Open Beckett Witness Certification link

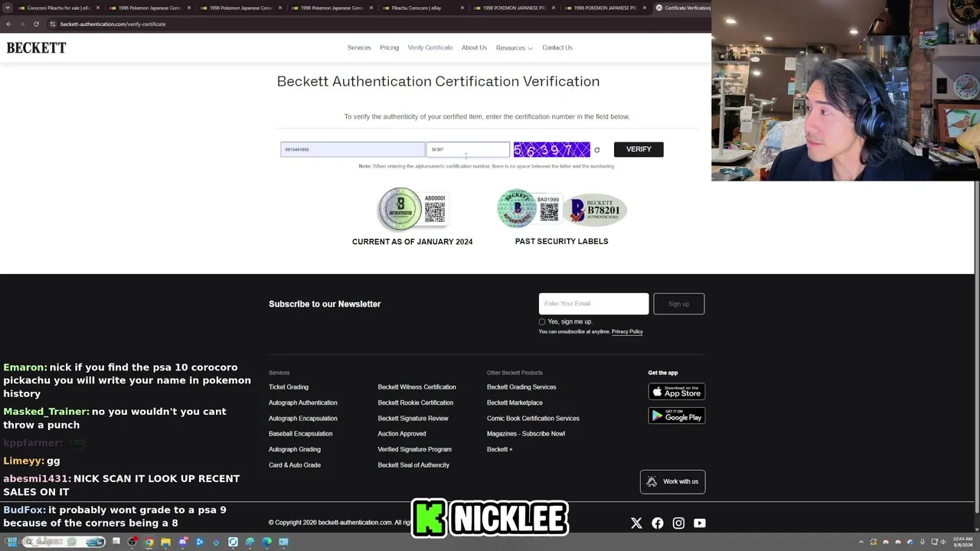pyautogui.click(x=416, y=387)
